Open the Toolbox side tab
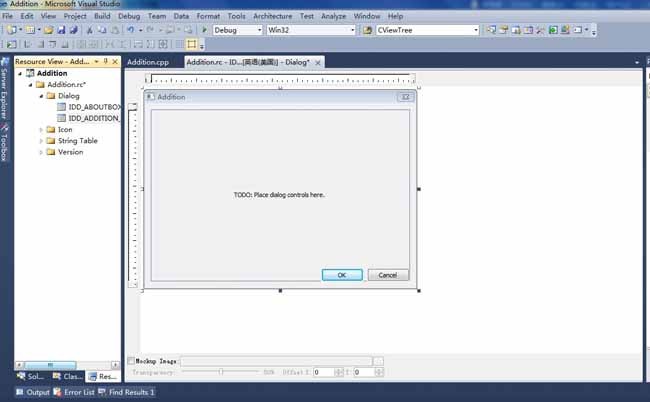Image resolution: width=650 pixels, height=402 pixels. (4, 143)
